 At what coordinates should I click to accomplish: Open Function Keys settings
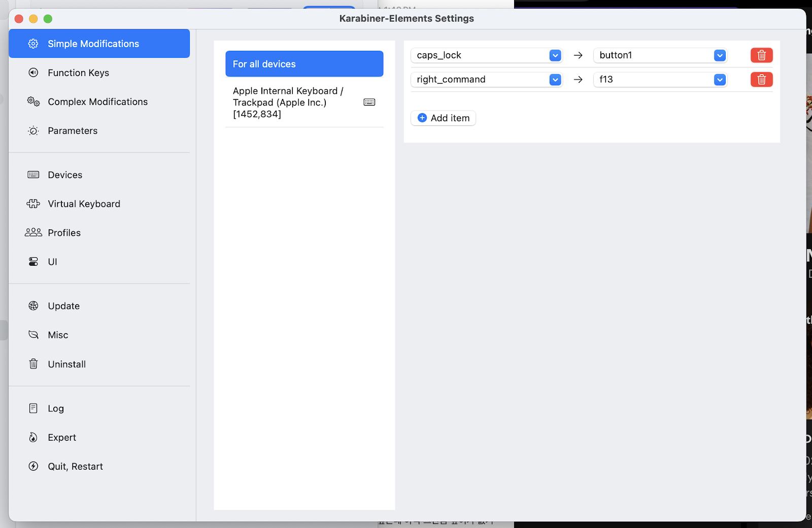[99, 73]
